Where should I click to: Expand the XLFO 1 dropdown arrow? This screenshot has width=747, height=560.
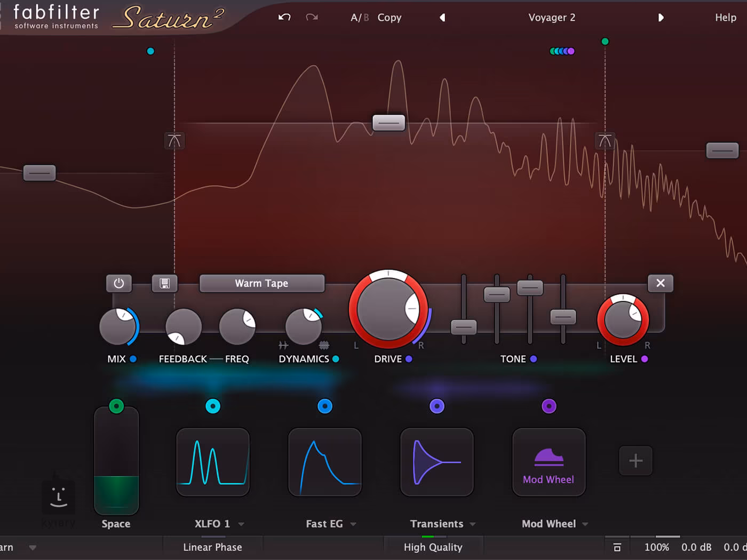241,524
